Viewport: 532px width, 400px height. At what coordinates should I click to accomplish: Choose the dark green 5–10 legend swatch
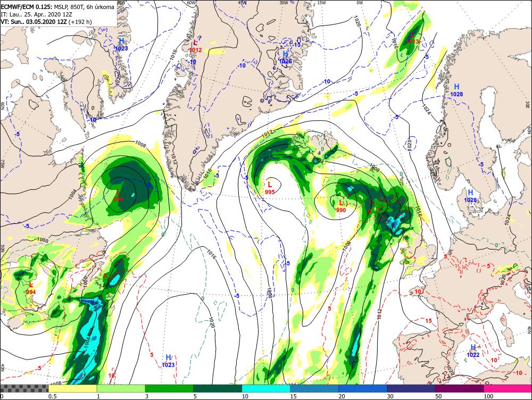pos(218,388)
